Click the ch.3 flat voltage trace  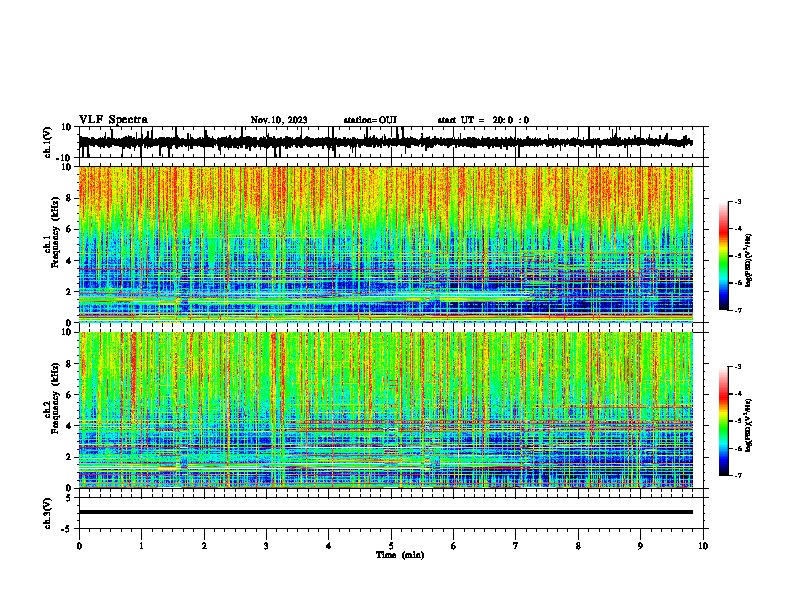click(x=386, y=512)
